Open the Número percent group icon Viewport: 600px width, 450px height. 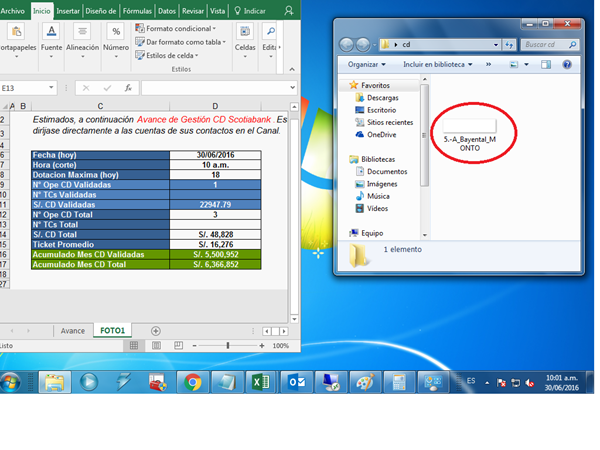pyautogui.click(x=116, y=31)
